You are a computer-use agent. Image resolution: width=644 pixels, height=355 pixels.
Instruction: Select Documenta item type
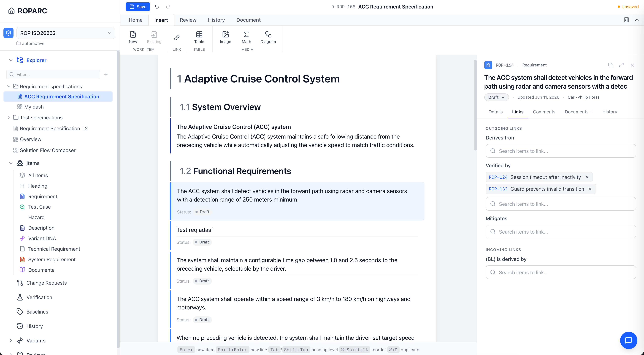pos(41,270)
